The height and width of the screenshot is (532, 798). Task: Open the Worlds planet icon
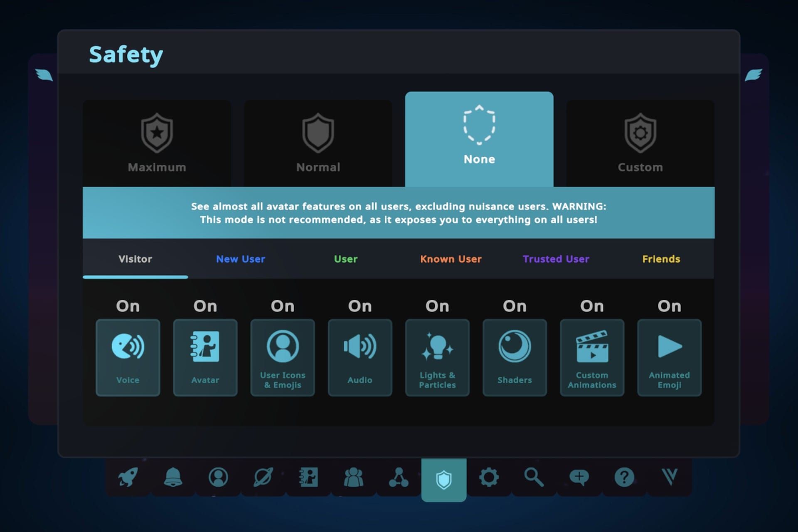pyautogui.click(x=264, y=477)
